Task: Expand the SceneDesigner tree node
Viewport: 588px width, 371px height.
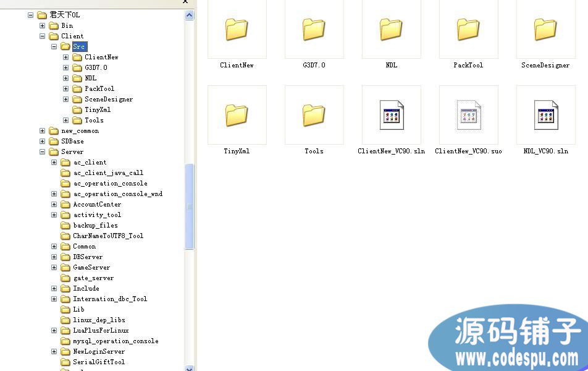Action: point(65,99)
